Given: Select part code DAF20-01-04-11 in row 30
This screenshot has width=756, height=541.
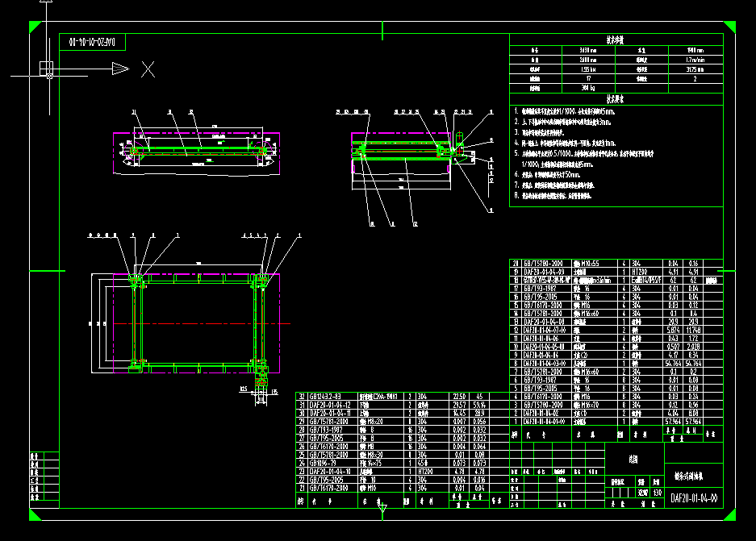Looking at the screenshot, I should pos(330,414).
